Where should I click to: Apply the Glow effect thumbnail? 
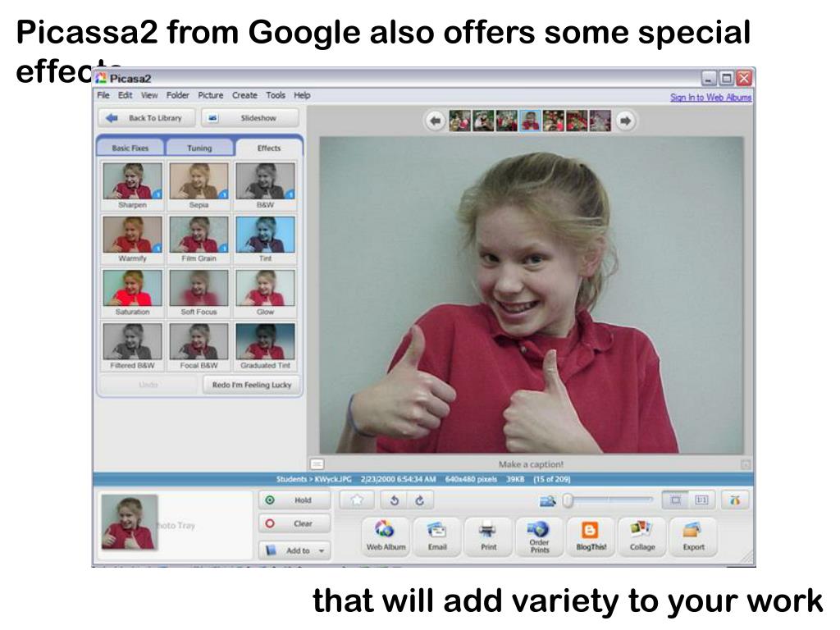[x=265, y=288]
